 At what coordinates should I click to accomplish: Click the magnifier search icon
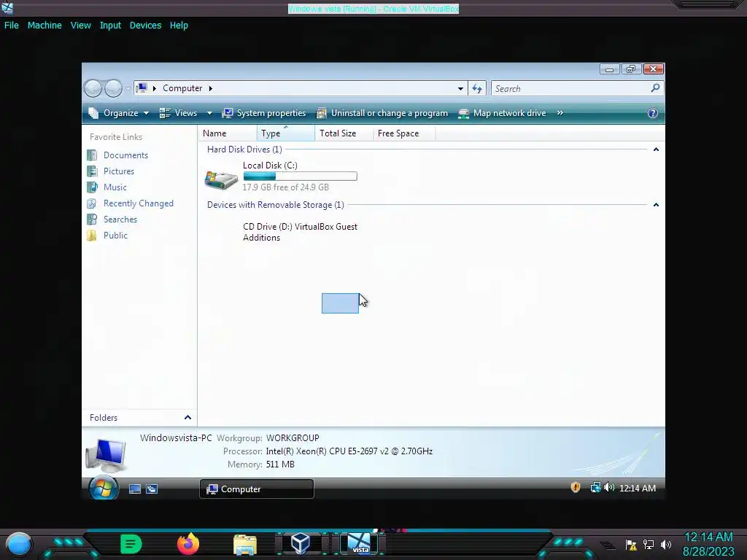(x=655, y=88)
